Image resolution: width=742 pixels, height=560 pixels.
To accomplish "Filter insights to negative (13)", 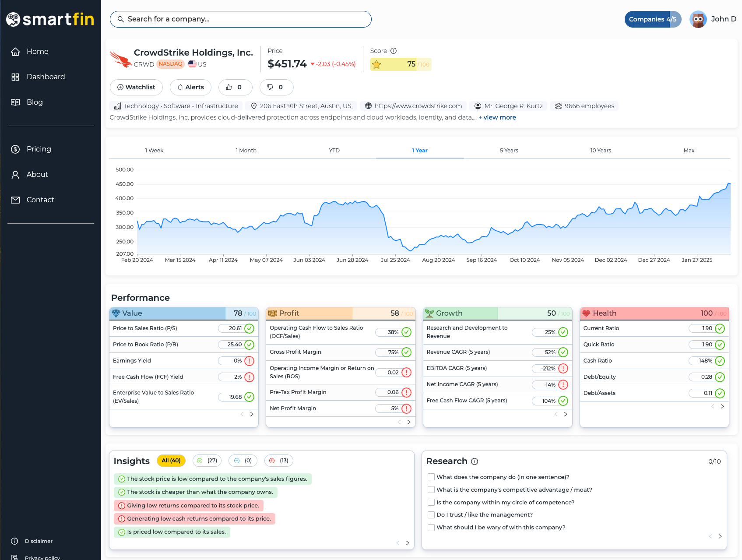I will [279, 461].
